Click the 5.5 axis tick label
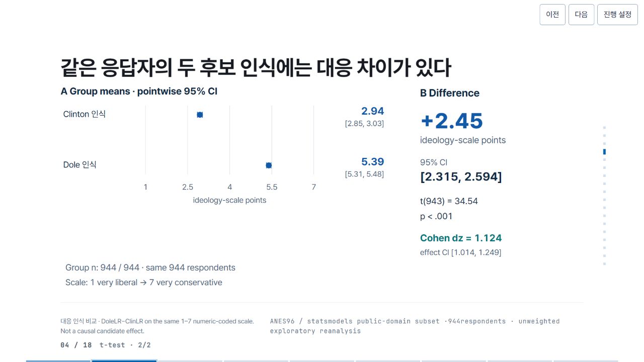The height and width of the screenshot is (362, 644). [x=272, y=187]
